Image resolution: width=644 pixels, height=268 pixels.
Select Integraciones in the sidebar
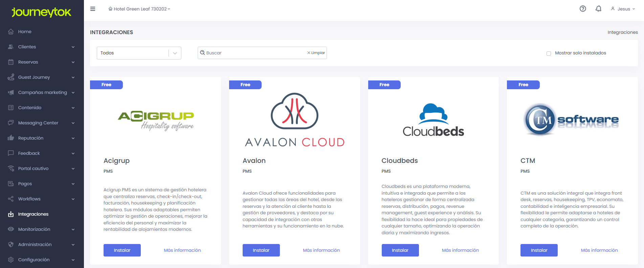pos(33,214)
